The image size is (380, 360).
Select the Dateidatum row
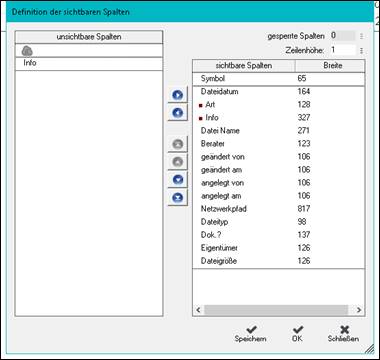279,91
